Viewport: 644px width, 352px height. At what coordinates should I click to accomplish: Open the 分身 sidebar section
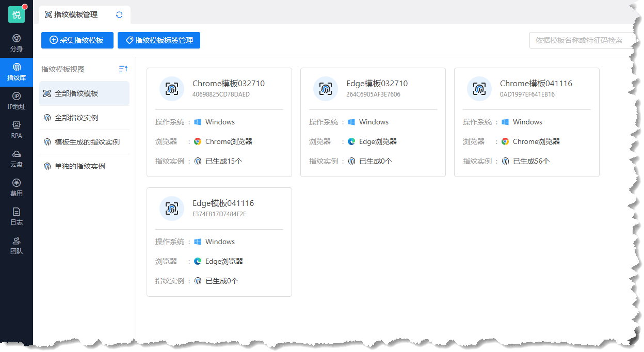[x=17, y=43]
